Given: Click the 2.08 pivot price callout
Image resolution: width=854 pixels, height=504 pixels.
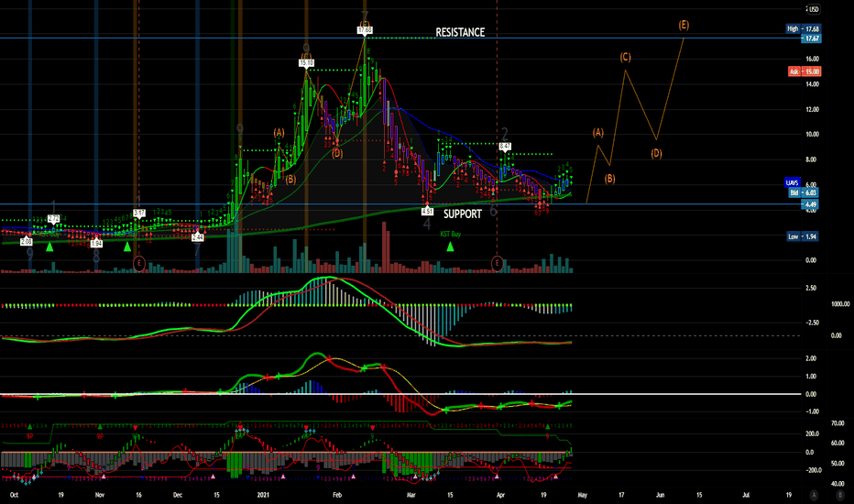Looking at the screenshot, I should coord(27,241).
